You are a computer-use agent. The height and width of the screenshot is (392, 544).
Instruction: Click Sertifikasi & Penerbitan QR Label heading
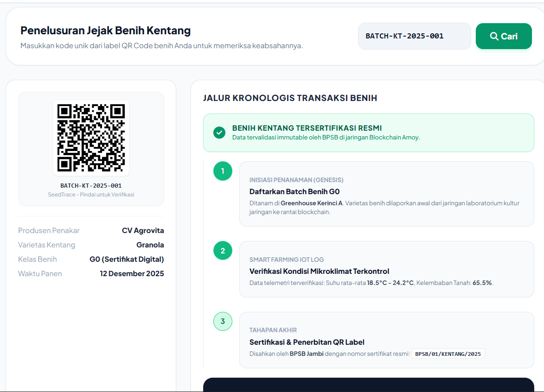307,342
